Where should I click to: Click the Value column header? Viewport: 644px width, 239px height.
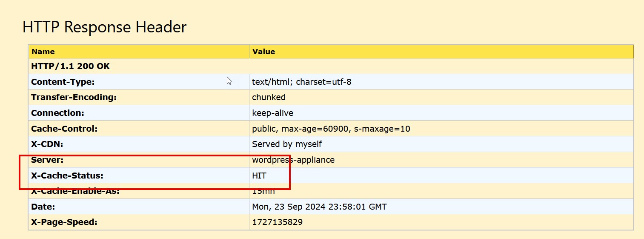[263, 52]
